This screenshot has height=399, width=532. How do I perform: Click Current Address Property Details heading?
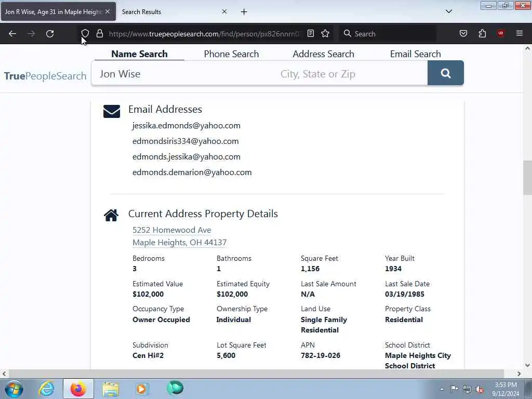pyautogui.click(x=203, y=214)
